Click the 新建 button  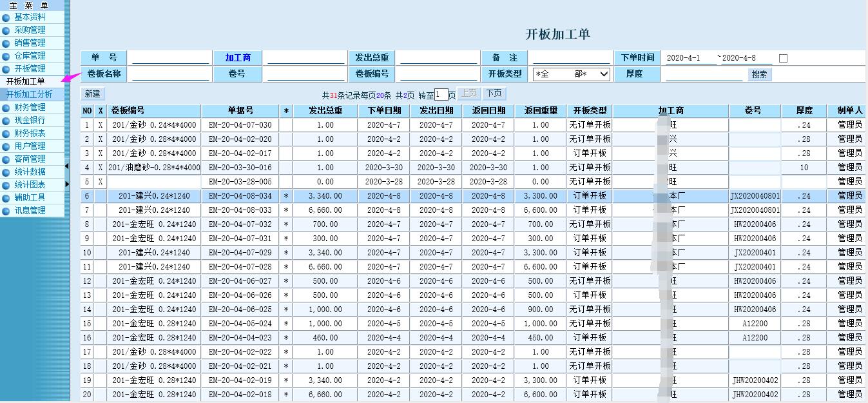tap(93, 94)
